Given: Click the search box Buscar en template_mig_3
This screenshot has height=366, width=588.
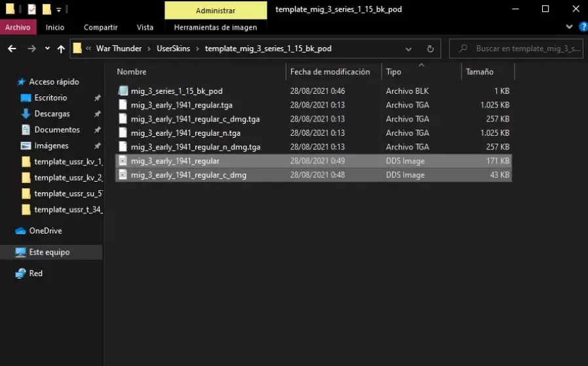Looking at the screenshot, I should (516, 49).
